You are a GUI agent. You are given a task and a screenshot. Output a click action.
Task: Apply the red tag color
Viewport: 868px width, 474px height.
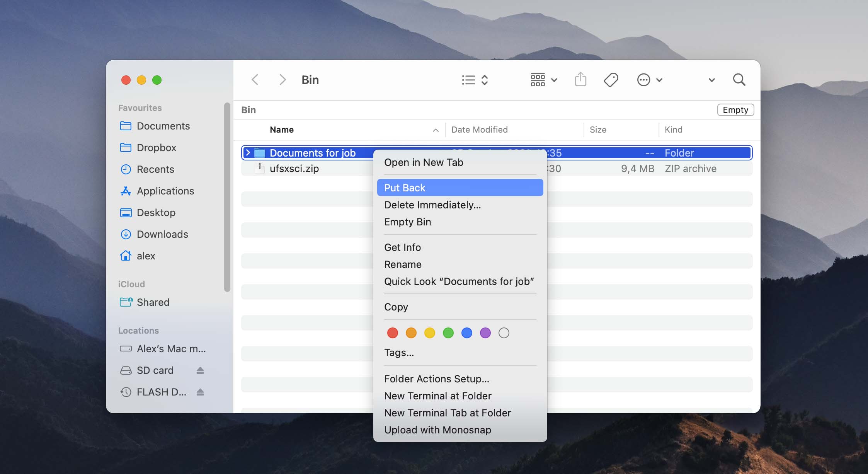coord(392,333)
